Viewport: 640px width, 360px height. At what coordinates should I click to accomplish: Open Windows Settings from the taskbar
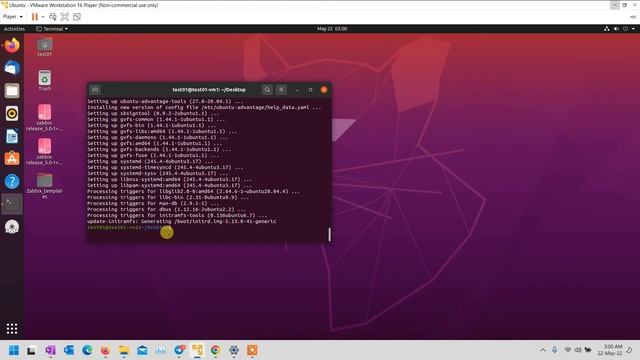pyautogui.click(x=234, y=350)
